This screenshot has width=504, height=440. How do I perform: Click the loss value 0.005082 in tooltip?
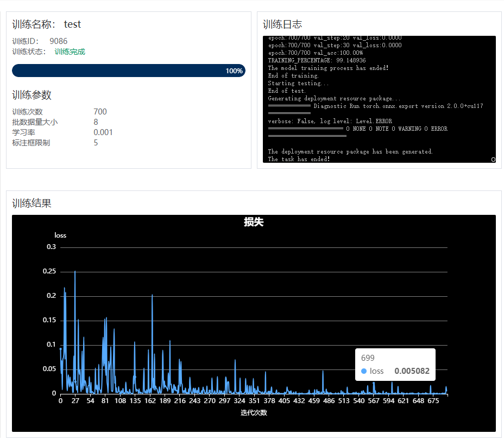click(412, 371)
